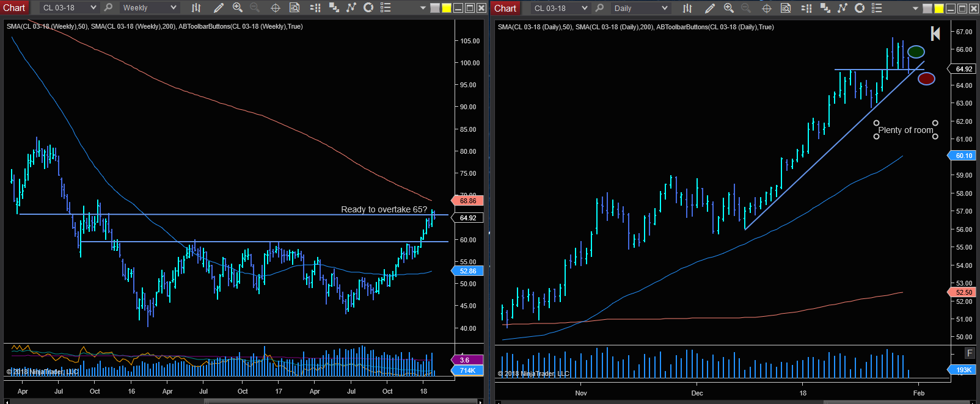
Task: Enable crosshair cursor in Weekly chart
Action: (276, 8)
